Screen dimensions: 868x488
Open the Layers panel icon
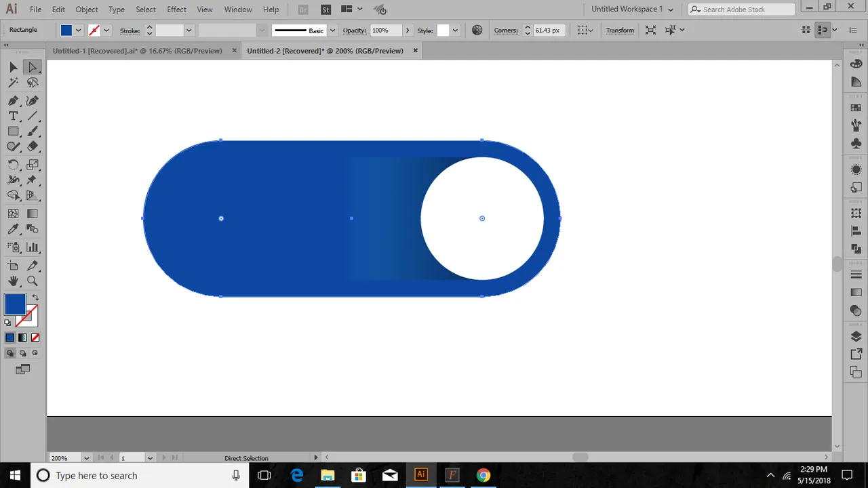point(856,337)
